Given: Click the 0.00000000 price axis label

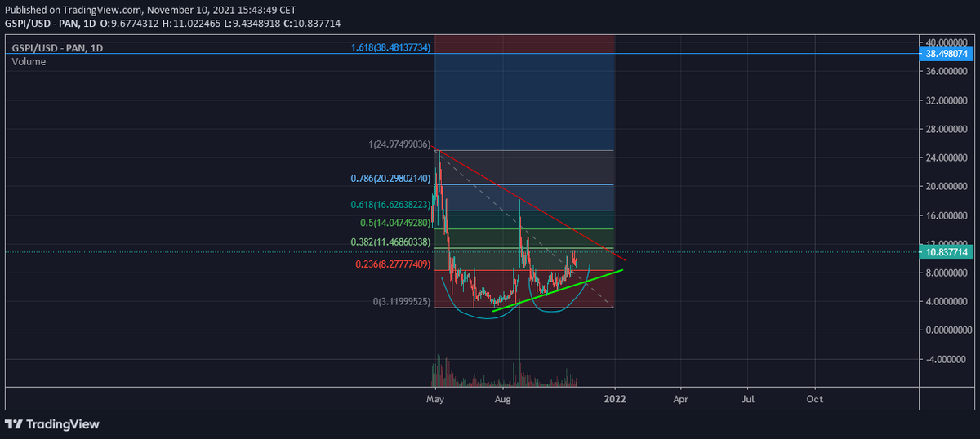Looking at the screenshot, I should 947,330.
